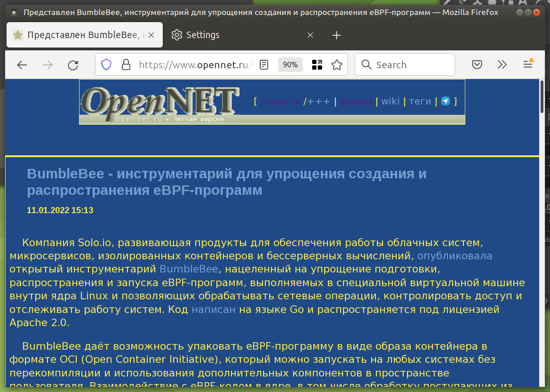This screenshot has height=392, width=550.
Task: Click the search magnifier icon
Action: (366, 64)
